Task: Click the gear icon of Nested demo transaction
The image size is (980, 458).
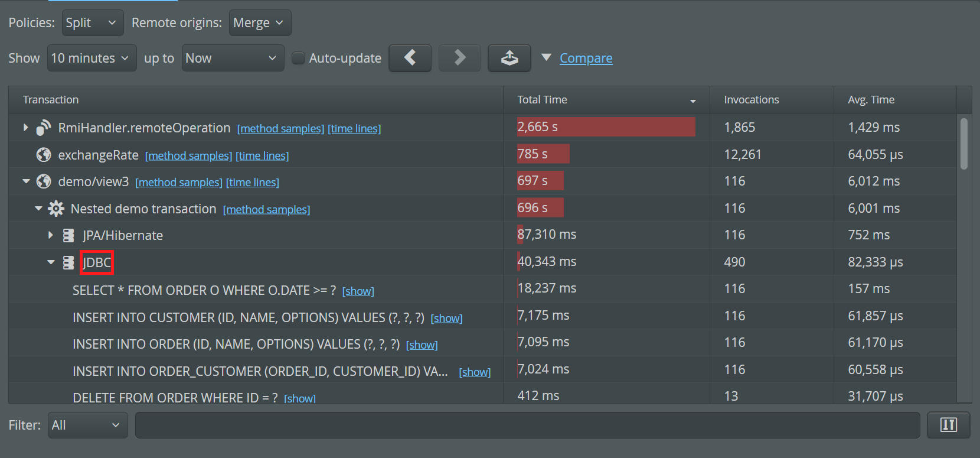Action: [x=56, y=209]
